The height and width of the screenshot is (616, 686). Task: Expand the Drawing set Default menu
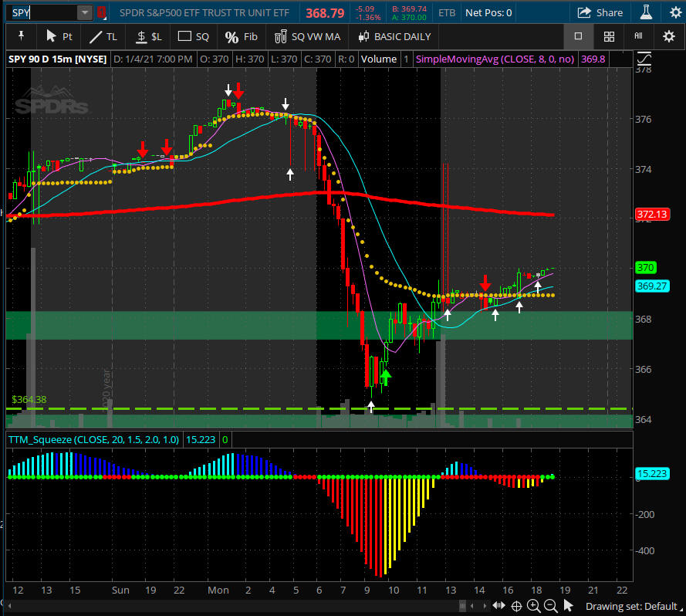(630, 606)
